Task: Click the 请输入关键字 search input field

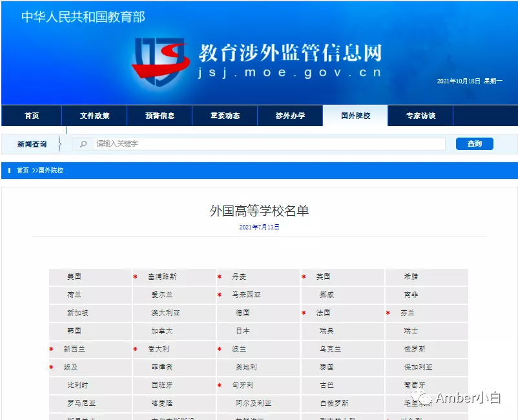Action: click(x=268, y=144)
